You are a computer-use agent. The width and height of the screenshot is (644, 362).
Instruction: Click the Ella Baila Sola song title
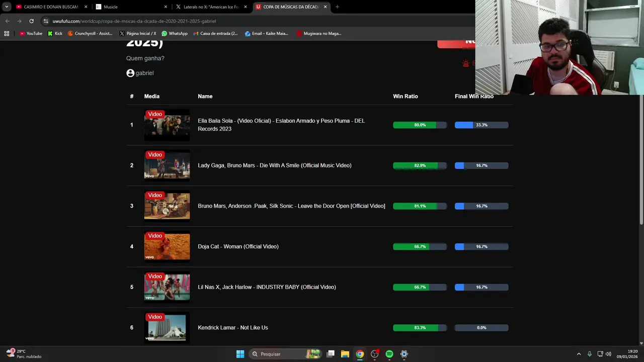pyautogui.click(x=281, y=125)
